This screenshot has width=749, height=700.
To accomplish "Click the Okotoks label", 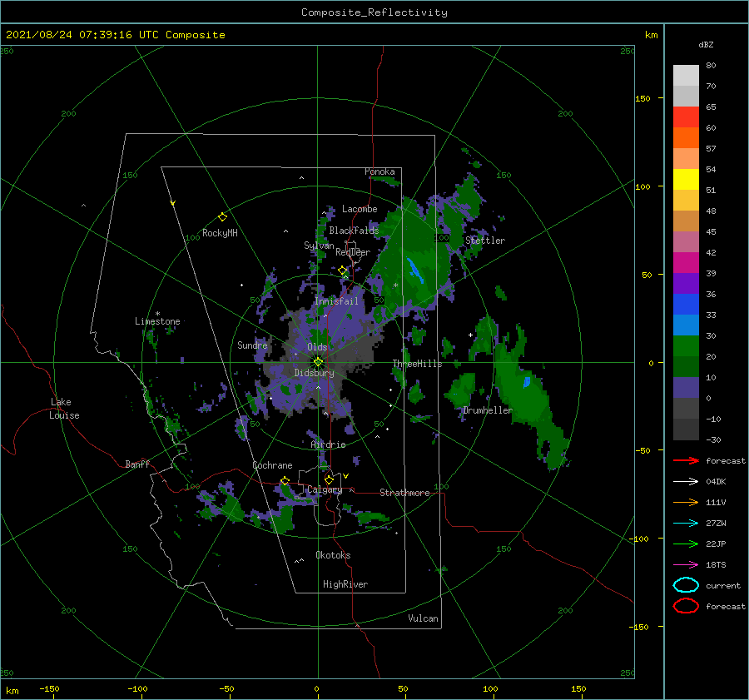I will pyautogui.click(x=333, y=555).
